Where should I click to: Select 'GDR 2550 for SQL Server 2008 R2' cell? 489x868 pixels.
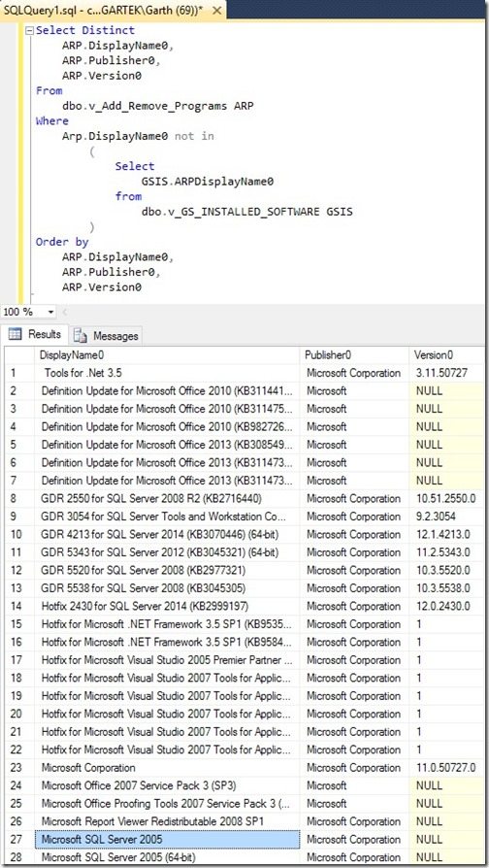point(168,499)
